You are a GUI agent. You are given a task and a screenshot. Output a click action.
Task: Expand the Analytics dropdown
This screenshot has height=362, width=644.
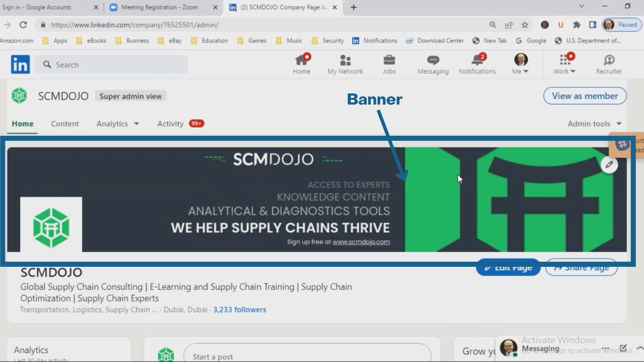117,124
